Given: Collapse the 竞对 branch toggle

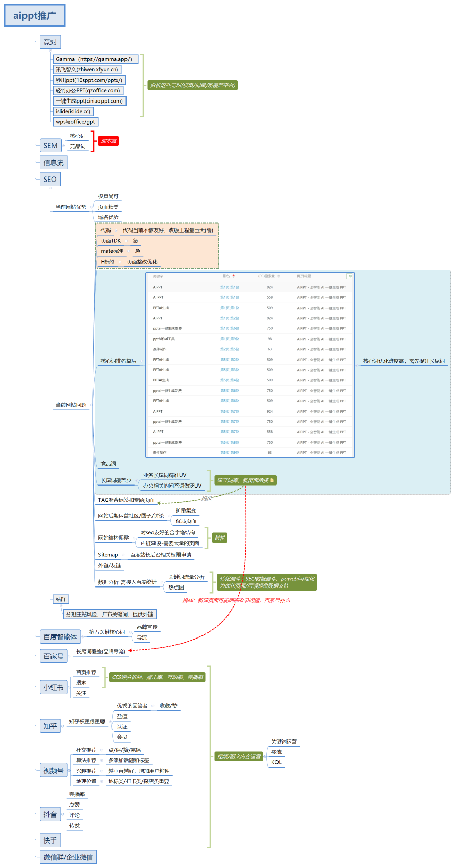Looking at the screenshot, I should pyautogui.click(x=50, y=51).
